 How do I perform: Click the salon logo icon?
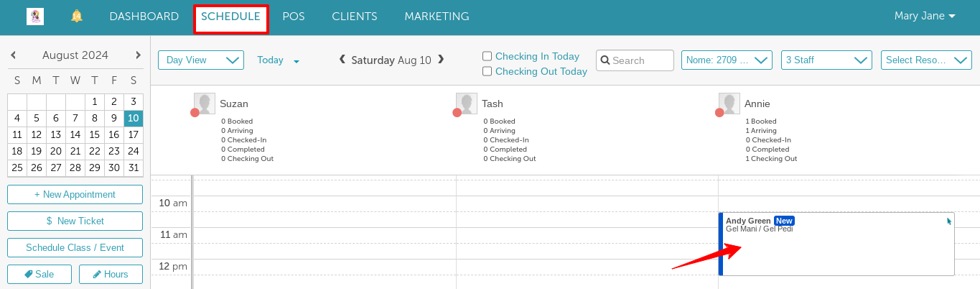(34, 17)
